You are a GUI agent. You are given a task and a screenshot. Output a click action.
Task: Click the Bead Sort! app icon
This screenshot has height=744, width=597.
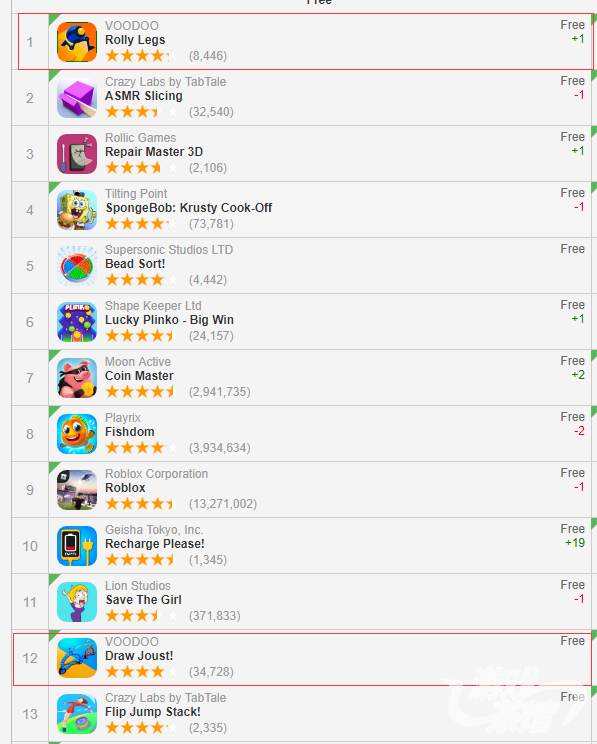[77, 266]
